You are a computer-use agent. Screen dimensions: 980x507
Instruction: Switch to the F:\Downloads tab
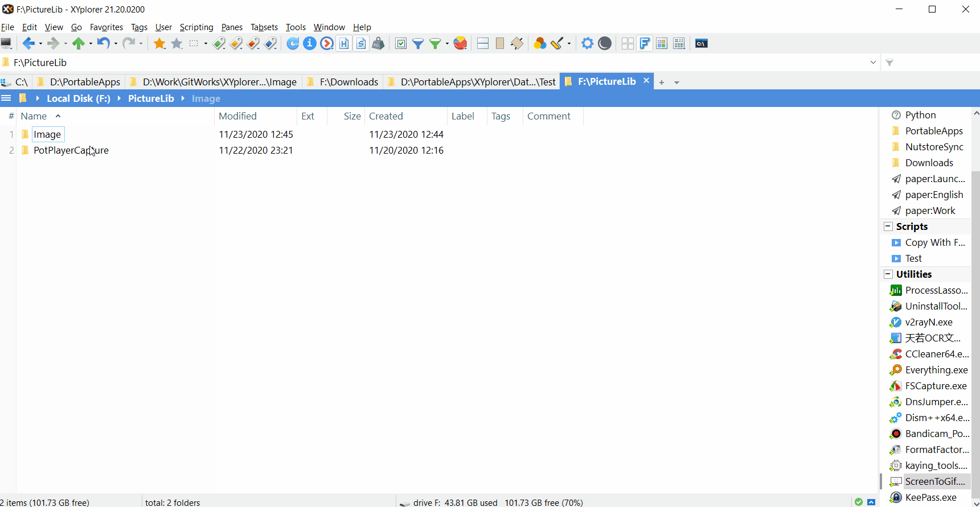tap(343, 82)
